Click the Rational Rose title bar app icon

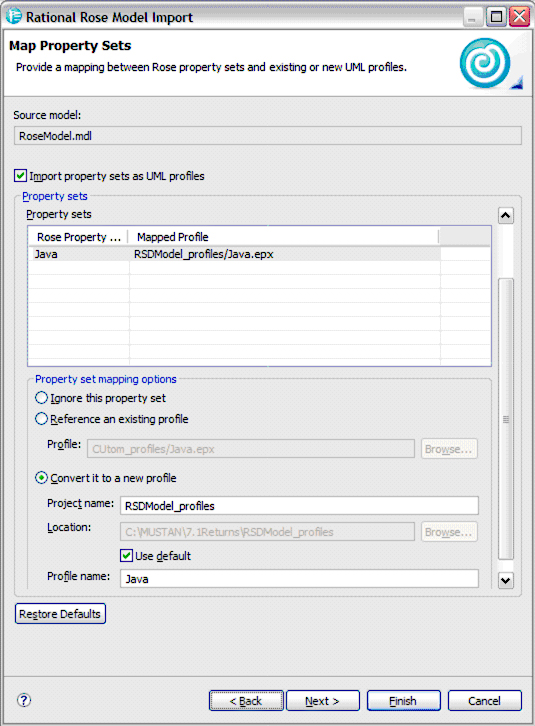coord(14,16)
